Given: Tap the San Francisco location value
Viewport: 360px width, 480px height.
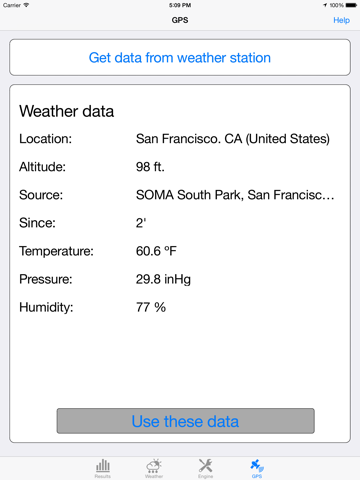Looking at the screenshot, I should [x=233, y=139].
